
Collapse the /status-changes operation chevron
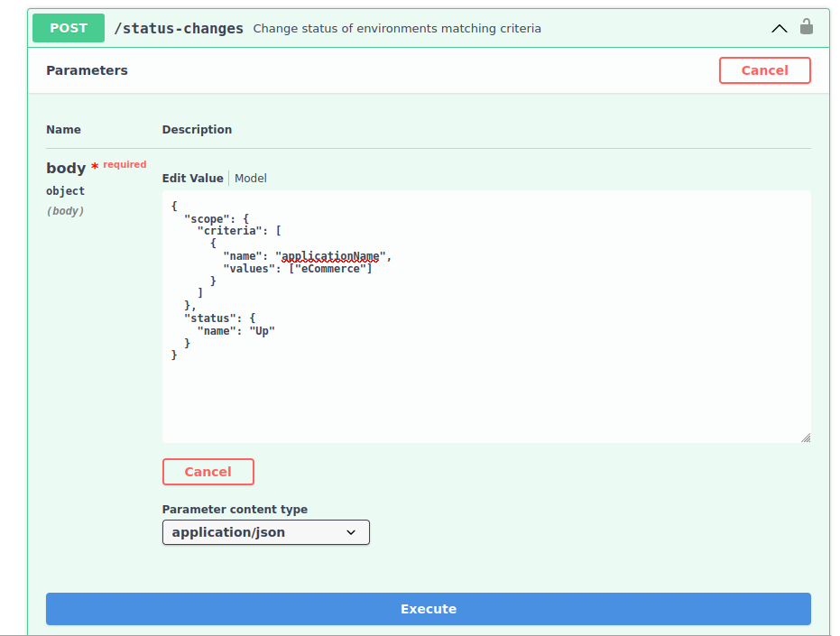[x=780, y=28]
